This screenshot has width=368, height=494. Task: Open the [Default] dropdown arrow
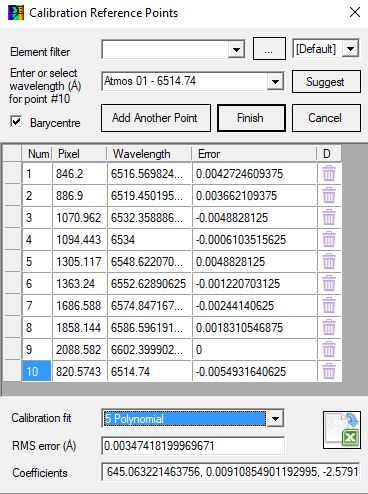[x=350, y=49]
